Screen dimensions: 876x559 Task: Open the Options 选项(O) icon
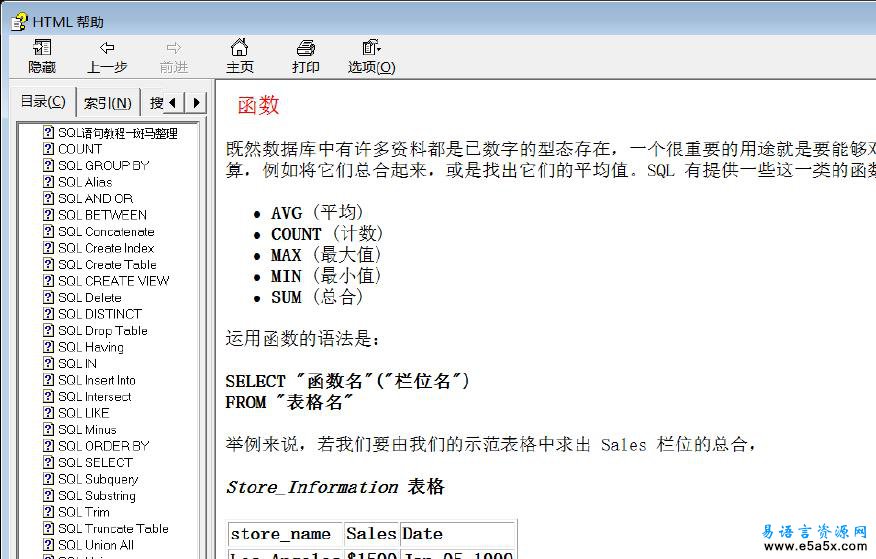[x=372, y=47]
